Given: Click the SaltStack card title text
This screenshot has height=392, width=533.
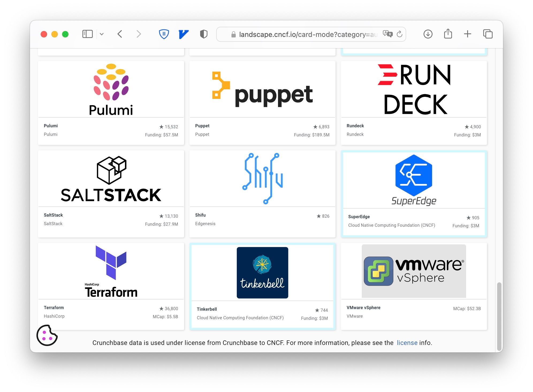Looking at the screenshot, I should click(53, 215).
